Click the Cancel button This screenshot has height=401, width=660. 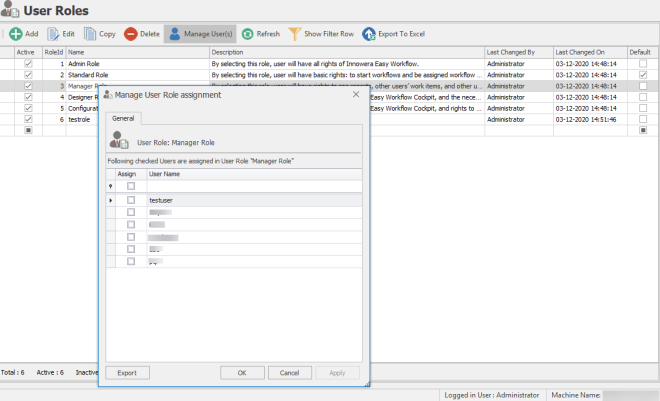point(290,373)
